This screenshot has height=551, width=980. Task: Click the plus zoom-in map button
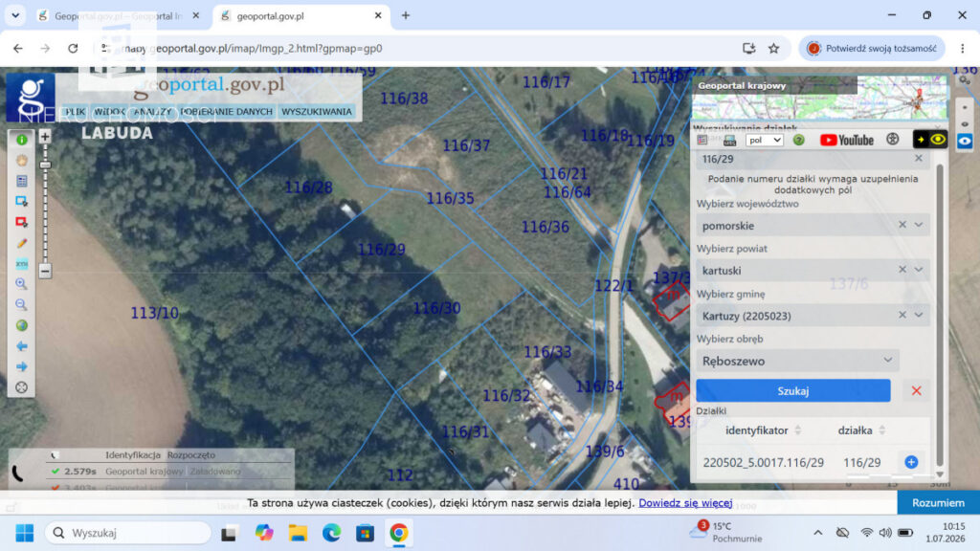coord(45,136)
